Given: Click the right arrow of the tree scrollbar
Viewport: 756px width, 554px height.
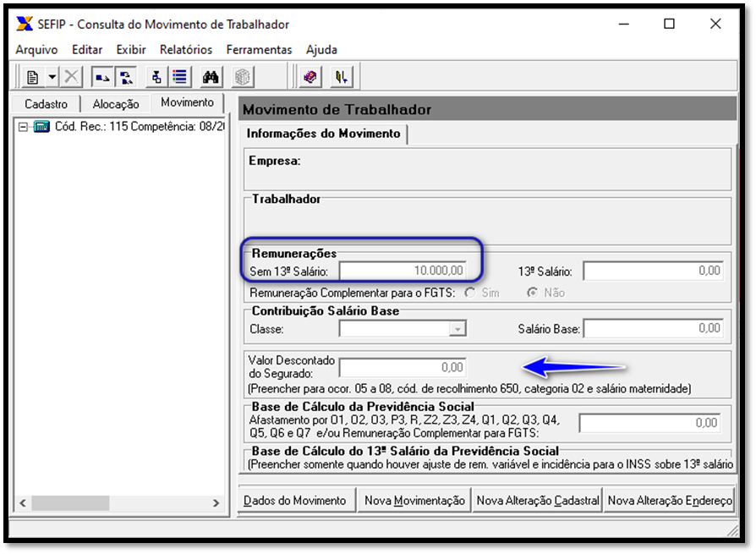Looking at the screenshot, I should click(x=216, y=503).
